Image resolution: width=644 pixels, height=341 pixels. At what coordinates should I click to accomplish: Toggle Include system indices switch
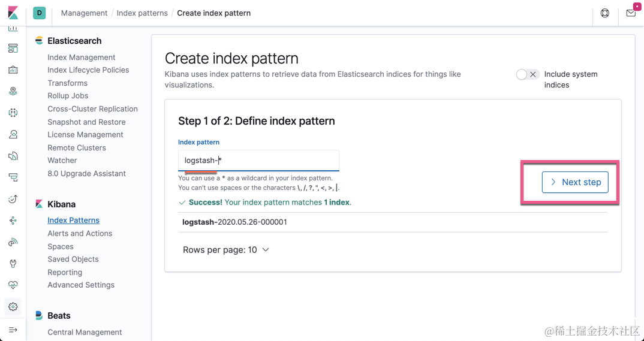527,74
